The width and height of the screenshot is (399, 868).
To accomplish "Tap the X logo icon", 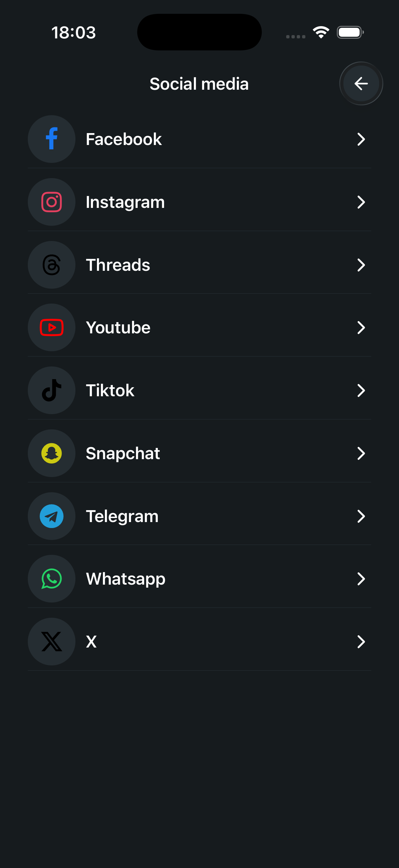I will click(52, 642).
